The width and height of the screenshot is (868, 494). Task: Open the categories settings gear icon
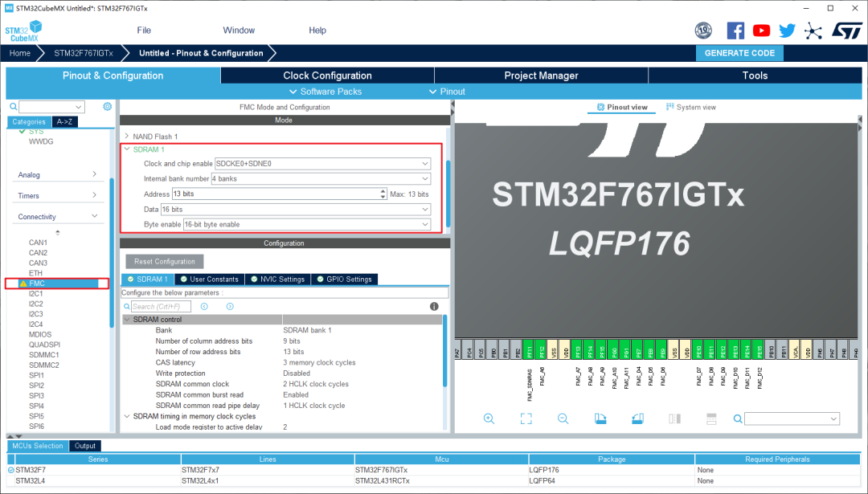(x=108, y=106)
